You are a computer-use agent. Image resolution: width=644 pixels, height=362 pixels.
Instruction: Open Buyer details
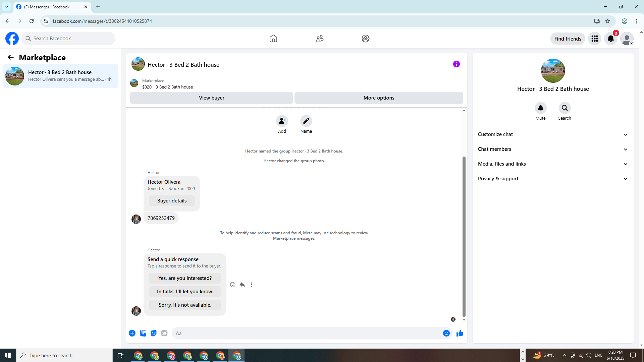click(x=172, y=201)
